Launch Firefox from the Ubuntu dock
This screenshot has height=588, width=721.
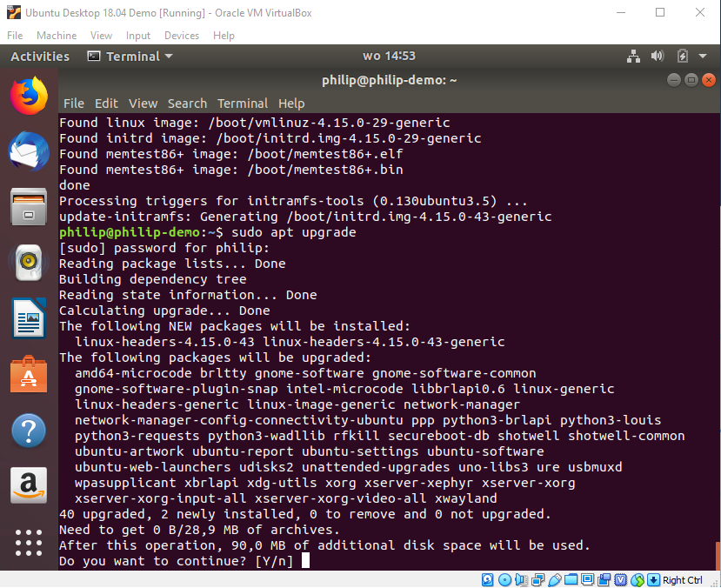tap(29, 96)
